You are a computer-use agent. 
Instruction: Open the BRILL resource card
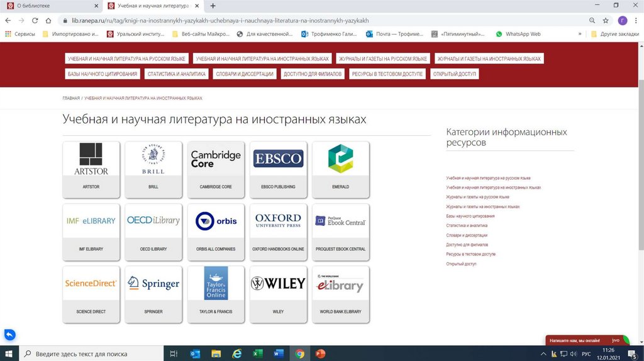pyautogui.click(x=153, y=170)
